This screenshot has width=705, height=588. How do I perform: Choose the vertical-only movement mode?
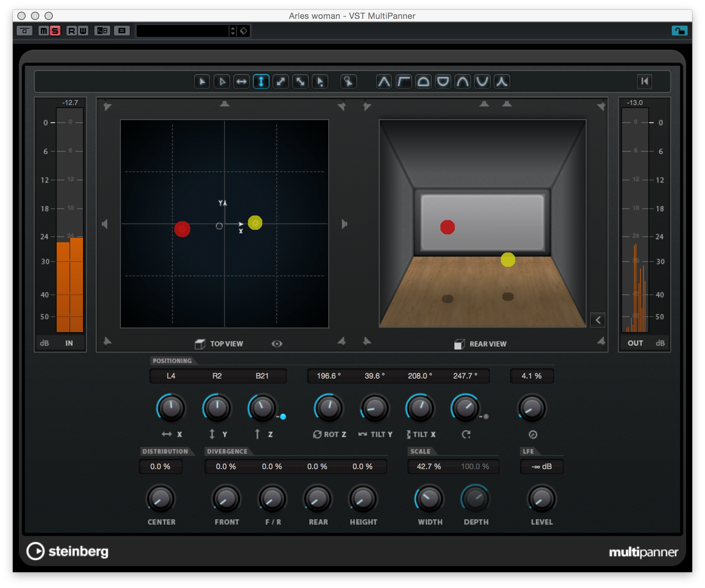click(261, 82)
